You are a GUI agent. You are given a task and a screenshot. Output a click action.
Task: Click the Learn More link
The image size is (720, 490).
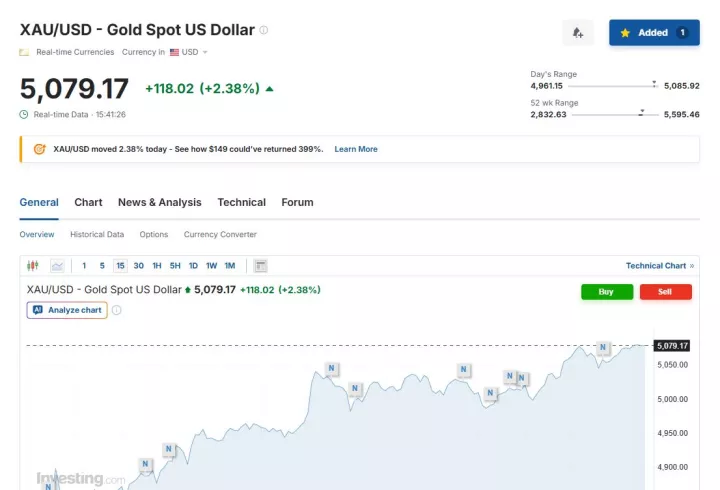pos(355,149)
